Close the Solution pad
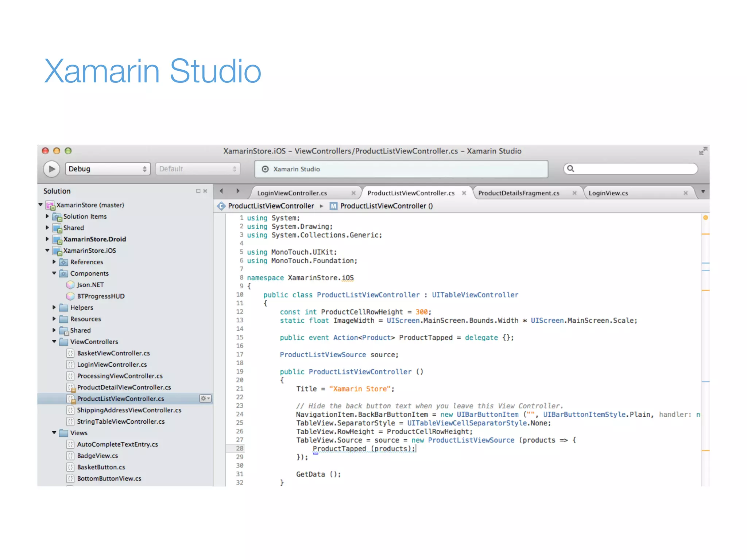The width and height of the screenshot is (747, 560). (x=205, y=191)
